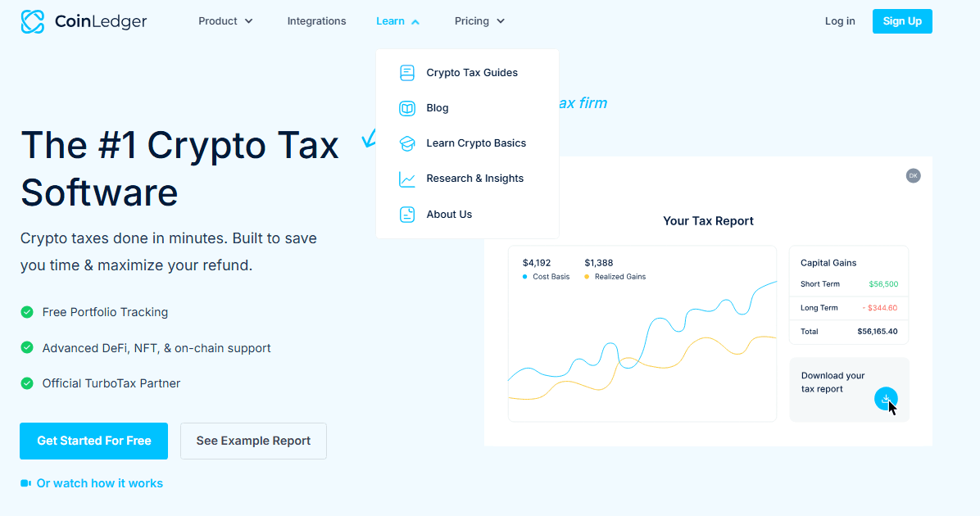Screen dimensions: 980x516
Task: Click the $1,388 realized gains value
Action: click(x=598, y=263)
